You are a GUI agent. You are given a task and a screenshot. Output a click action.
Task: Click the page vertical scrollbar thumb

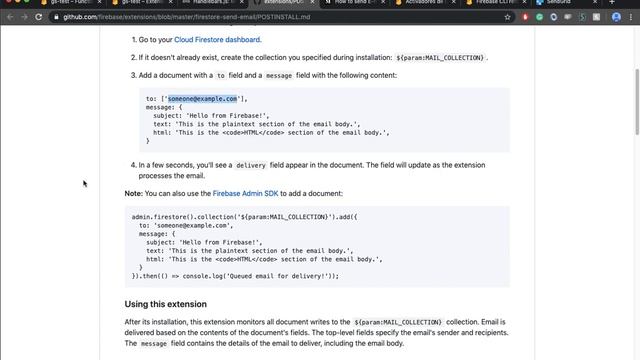[637, 102]
